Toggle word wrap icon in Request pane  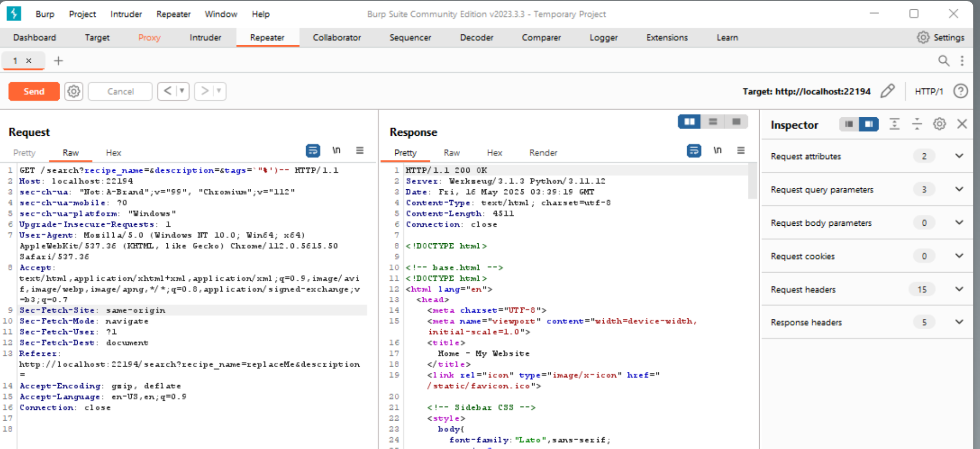[313, 151]
